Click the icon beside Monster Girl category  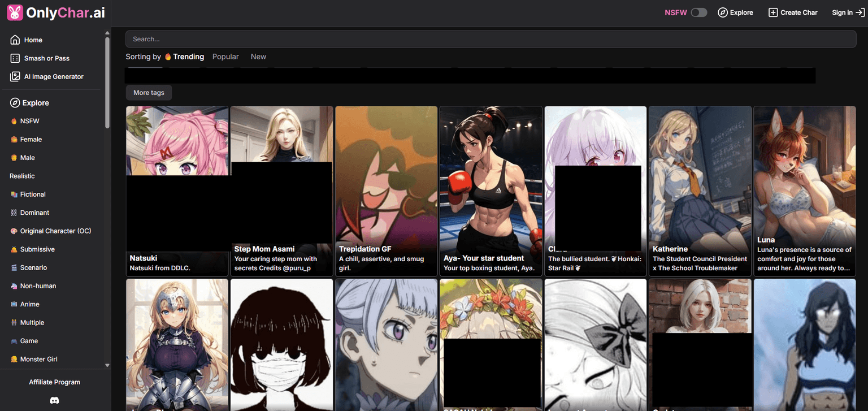(x=14, y=359)
